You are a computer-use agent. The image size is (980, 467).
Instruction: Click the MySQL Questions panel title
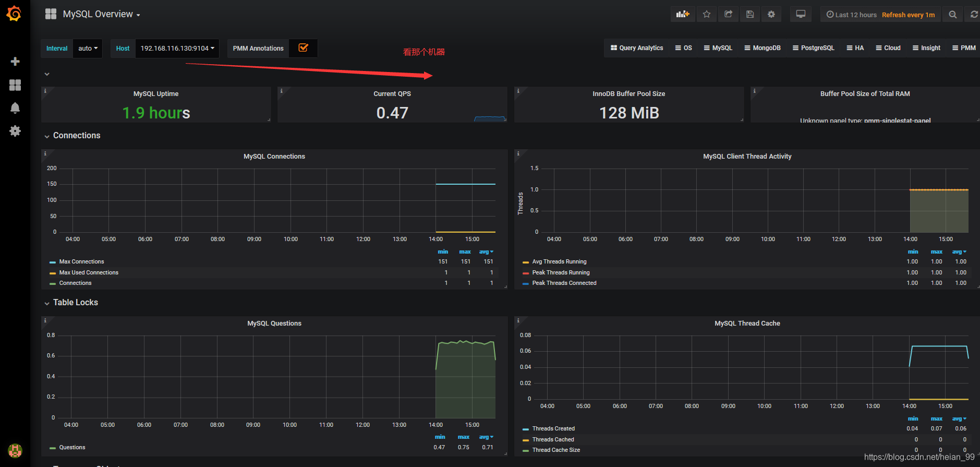point(274,323)
